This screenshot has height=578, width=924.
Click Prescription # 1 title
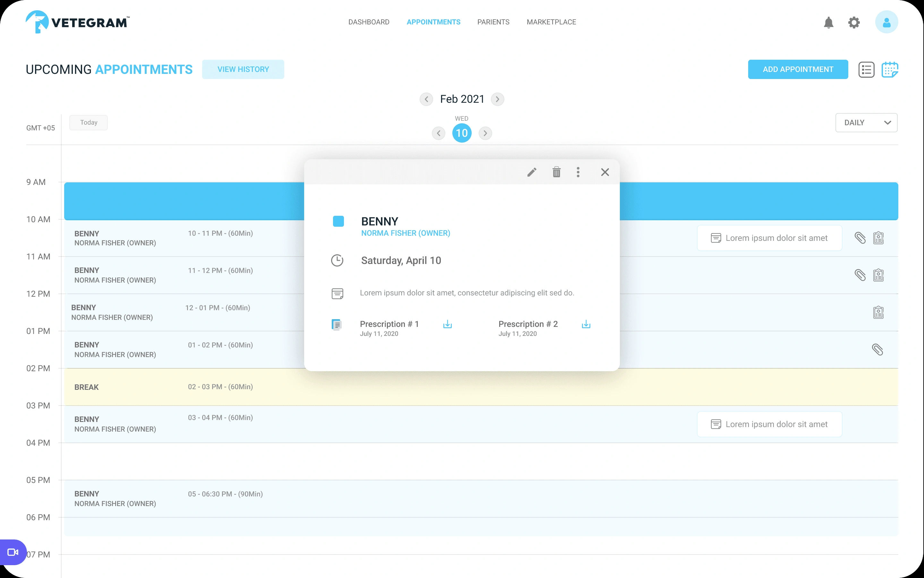point(389,324)
